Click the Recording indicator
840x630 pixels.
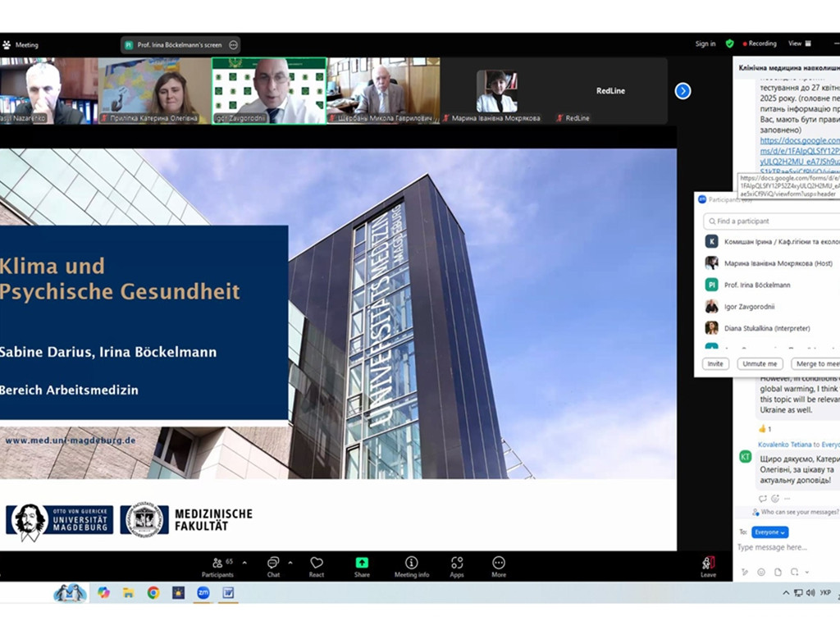click(760, 44)
